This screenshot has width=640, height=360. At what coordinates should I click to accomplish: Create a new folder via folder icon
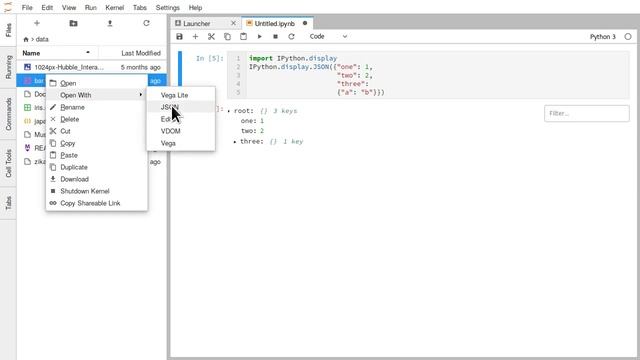[x=73, y=23]
